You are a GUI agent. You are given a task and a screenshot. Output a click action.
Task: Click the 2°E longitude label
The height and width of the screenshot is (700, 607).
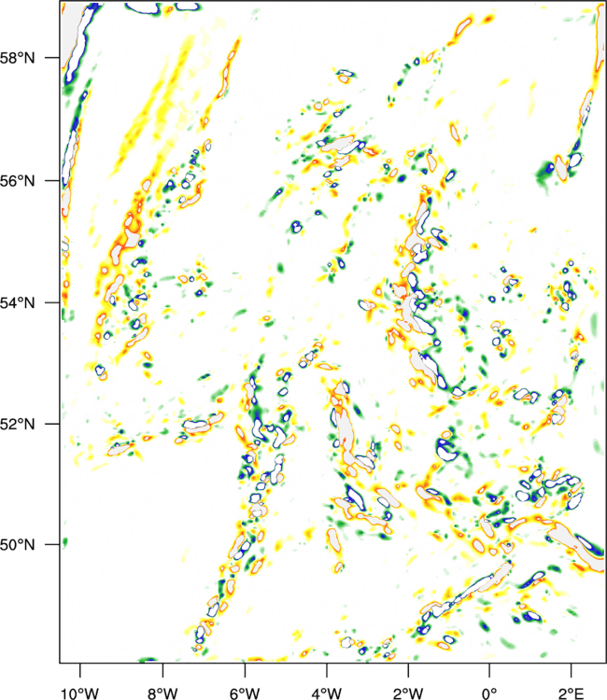(x=572, y=693)
